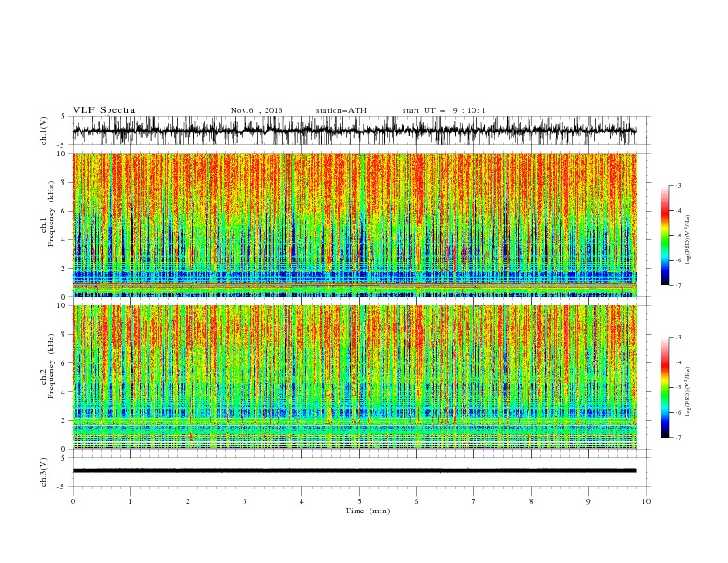728x563 pixels.
Task: Click time-axis tick label "8"
Action: pyautogui.click(x=531, y=501)
